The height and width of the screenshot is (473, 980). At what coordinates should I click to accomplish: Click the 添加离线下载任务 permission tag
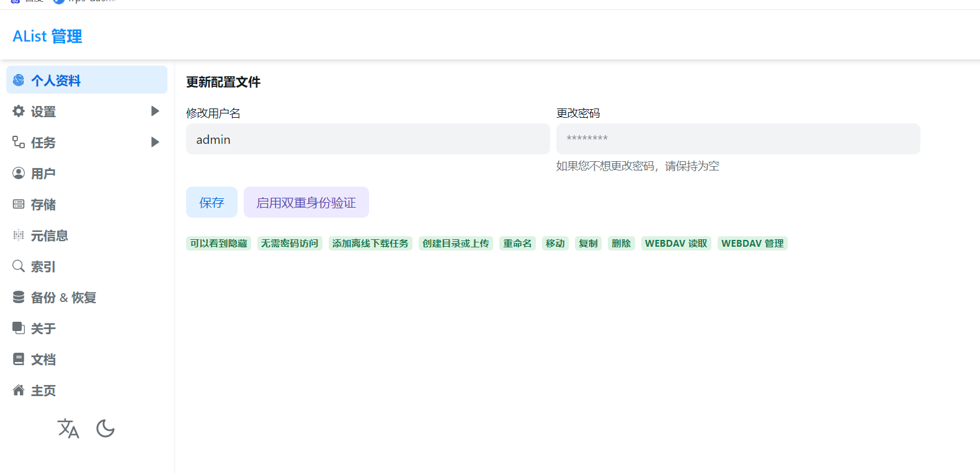click(370, 243)
